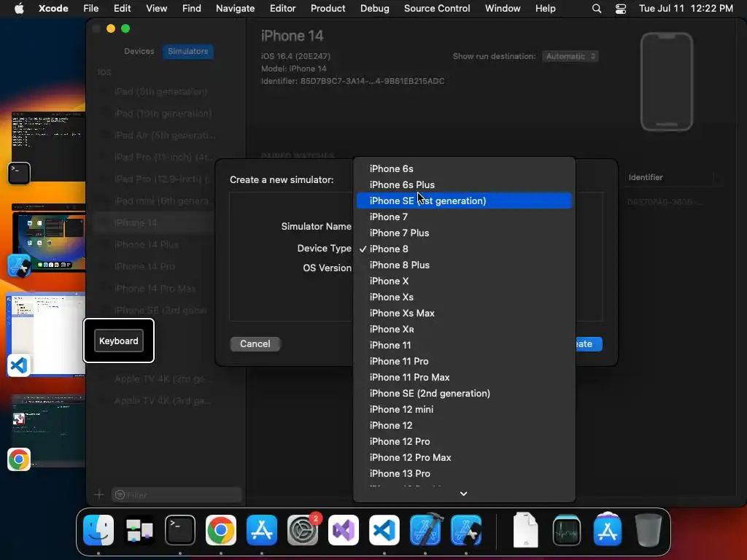
Task: Pick iPhone X from the list
Action: [464, 281]
